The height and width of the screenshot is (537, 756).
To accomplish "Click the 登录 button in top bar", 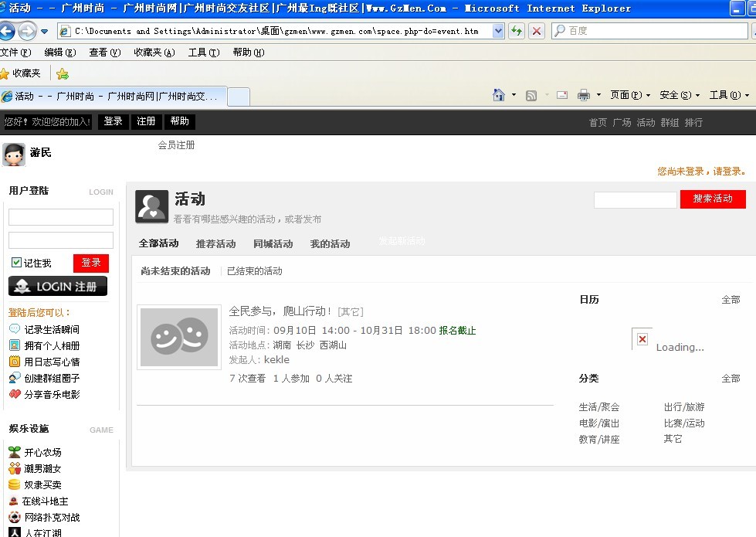I will [114, 121].
